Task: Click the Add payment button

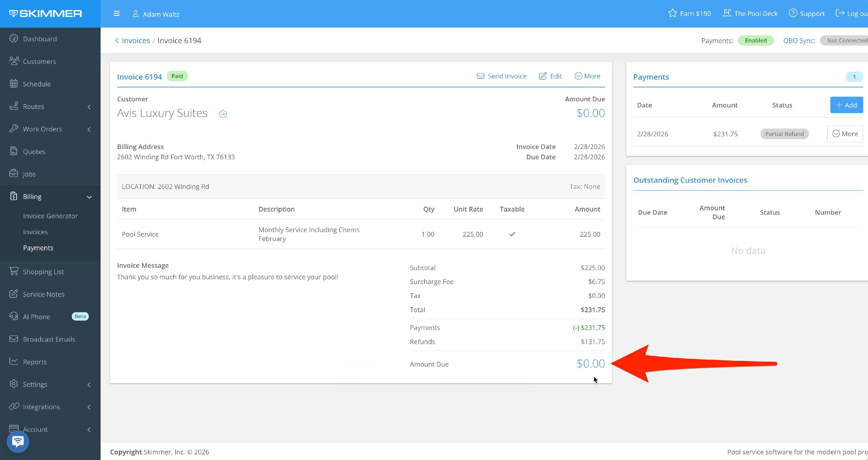Action: (846, 105)
